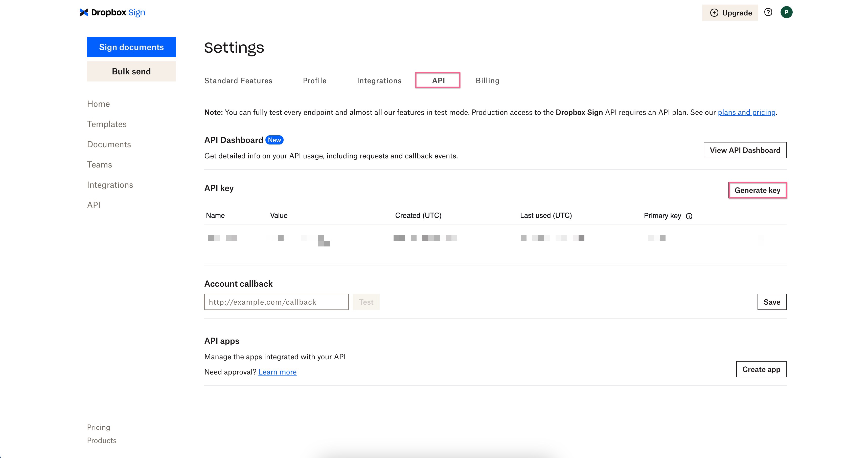Open the Teams sidebar section

99,164
